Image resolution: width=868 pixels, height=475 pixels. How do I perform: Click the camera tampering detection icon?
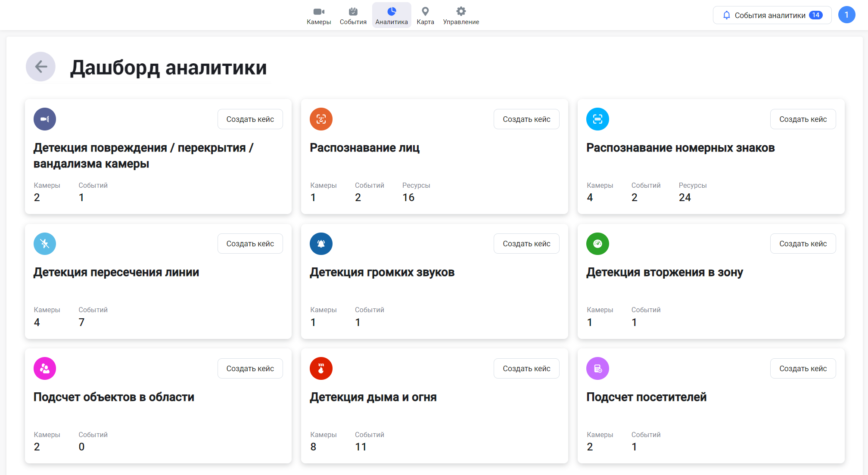click(x=45, y=119)
